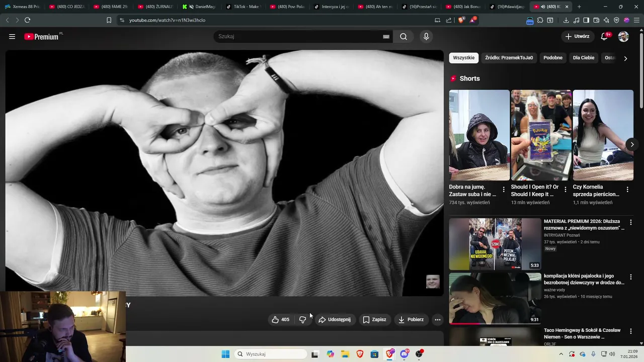Screen dimensions: 644x362
Task: Select the Podobne filter chip
Action: click(553, 58)
